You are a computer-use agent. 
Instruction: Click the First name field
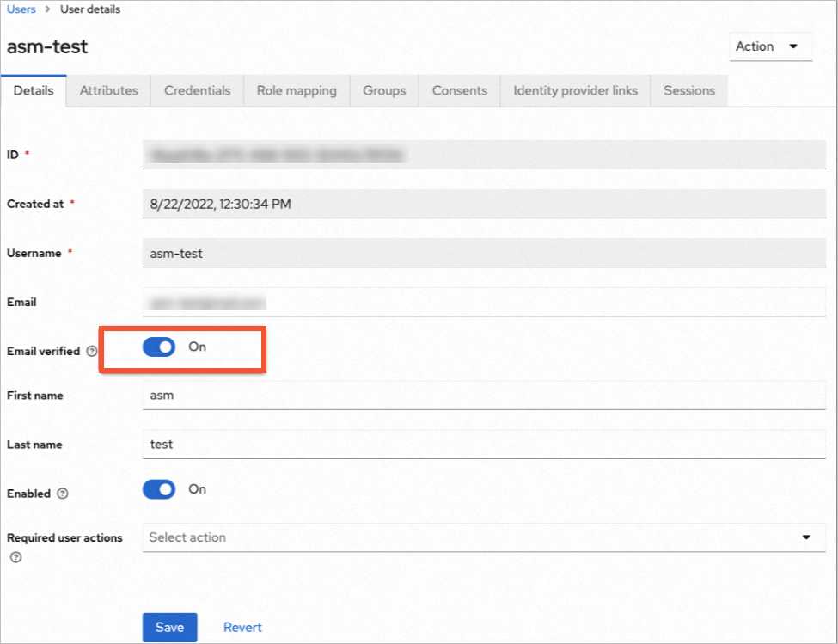pos(484,396)
